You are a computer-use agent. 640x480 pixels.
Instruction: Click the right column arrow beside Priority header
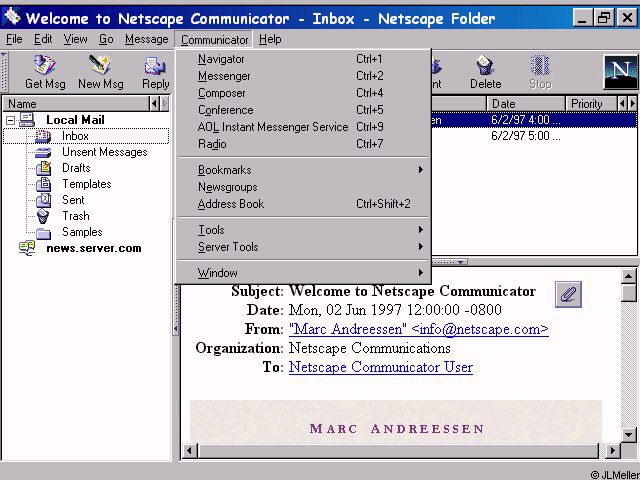[632, 104]
